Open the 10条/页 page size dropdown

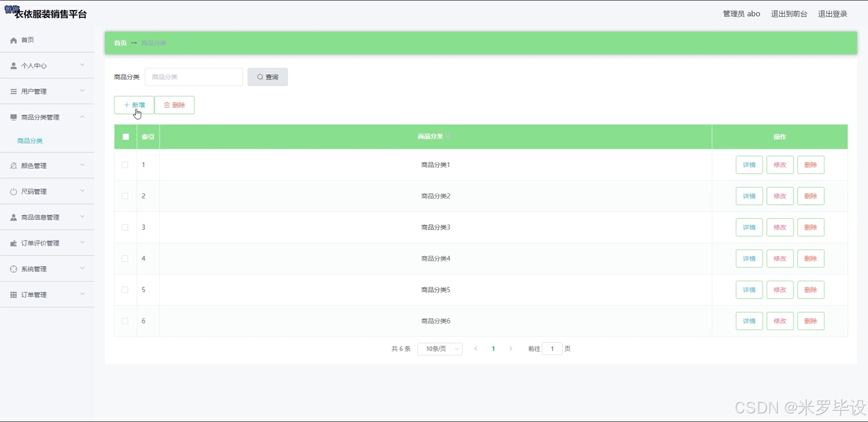(440, 349)
